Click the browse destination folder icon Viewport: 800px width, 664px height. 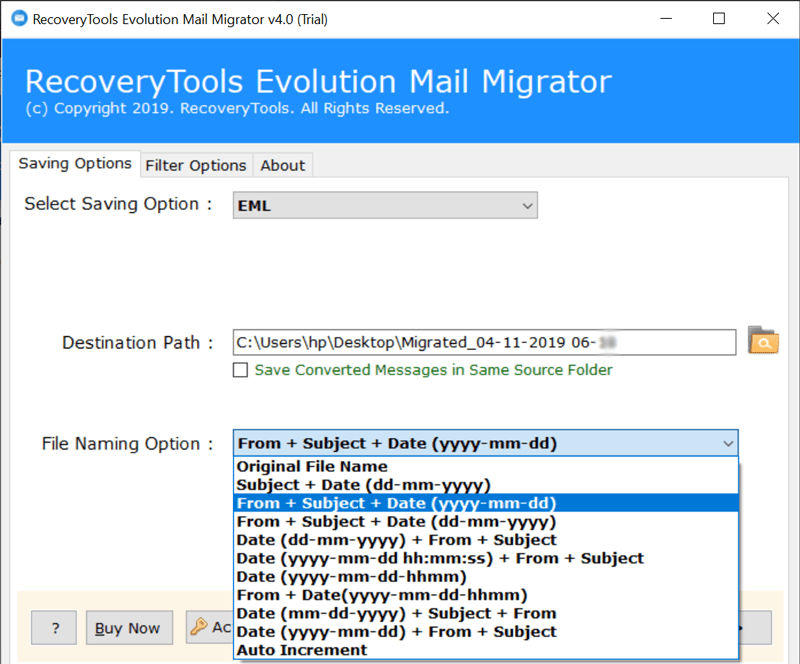[763, 341]
